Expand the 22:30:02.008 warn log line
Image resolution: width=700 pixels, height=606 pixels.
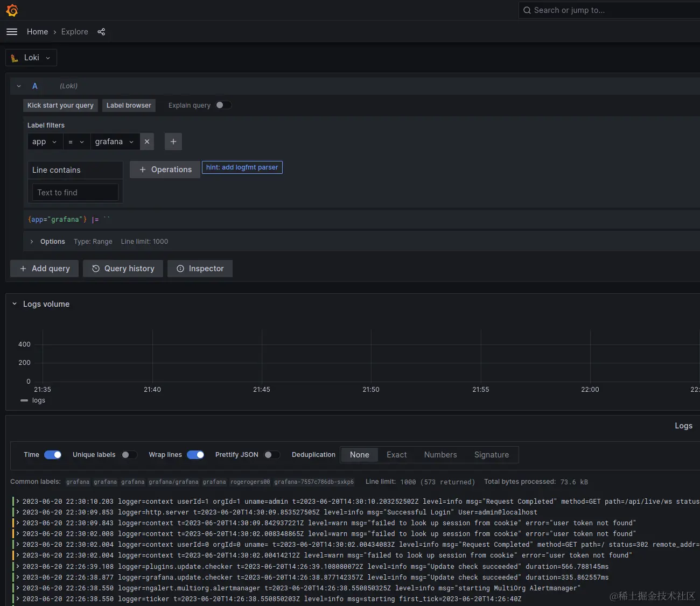tap(18, 534)
